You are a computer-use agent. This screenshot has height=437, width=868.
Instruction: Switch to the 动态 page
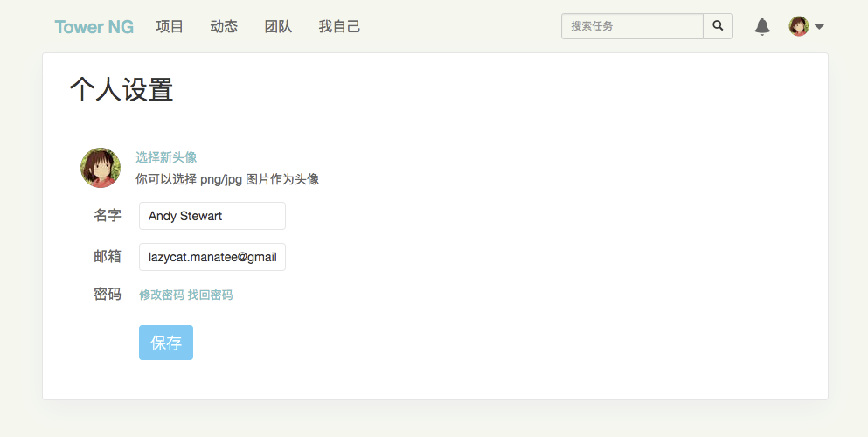[x=224, y=27]
